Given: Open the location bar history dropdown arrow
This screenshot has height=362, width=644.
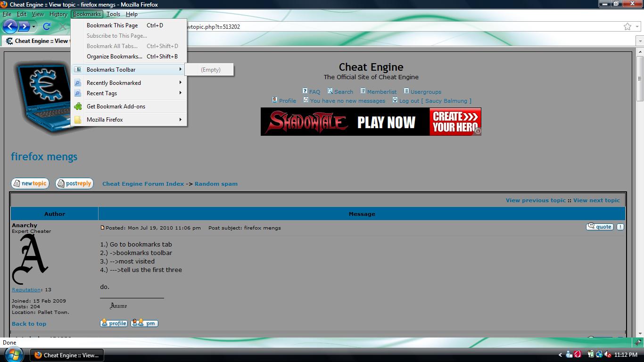Looking at the screenshot, I should pos(637,26).
